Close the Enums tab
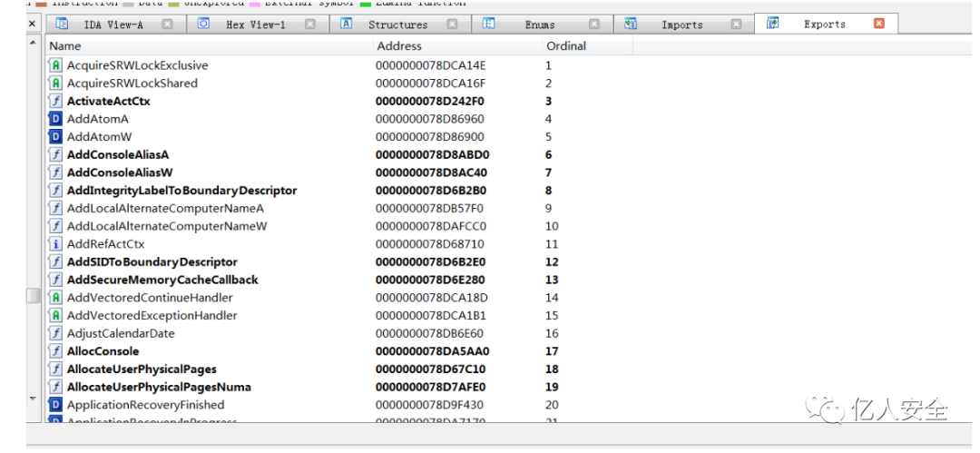The height and width of the screenshot is (453, 980). point(594,25)
